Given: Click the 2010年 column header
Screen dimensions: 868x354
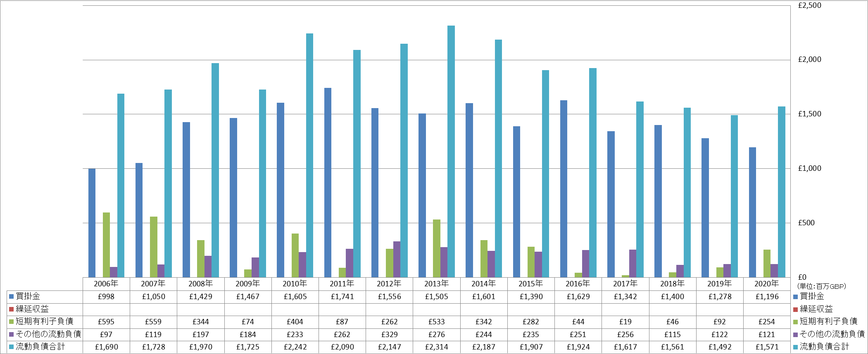Looking at the screenshot, I should click(x=295, y=284).
